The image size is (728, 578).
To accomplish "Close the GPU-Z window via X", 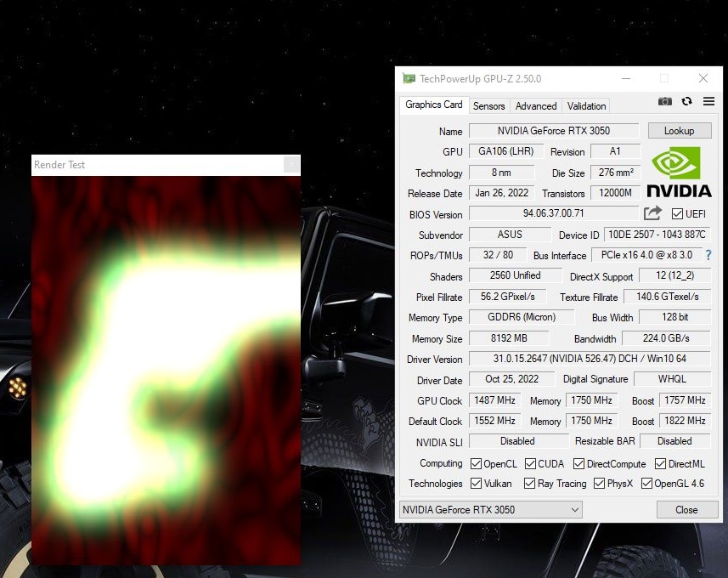I will pyautogui.click(x=703, y=78).
